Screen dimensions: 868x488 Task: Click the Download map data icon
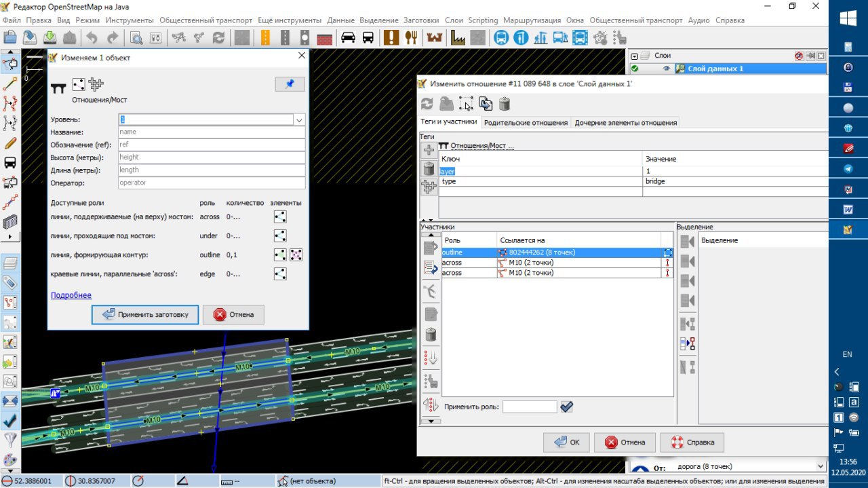pos(50,37)
